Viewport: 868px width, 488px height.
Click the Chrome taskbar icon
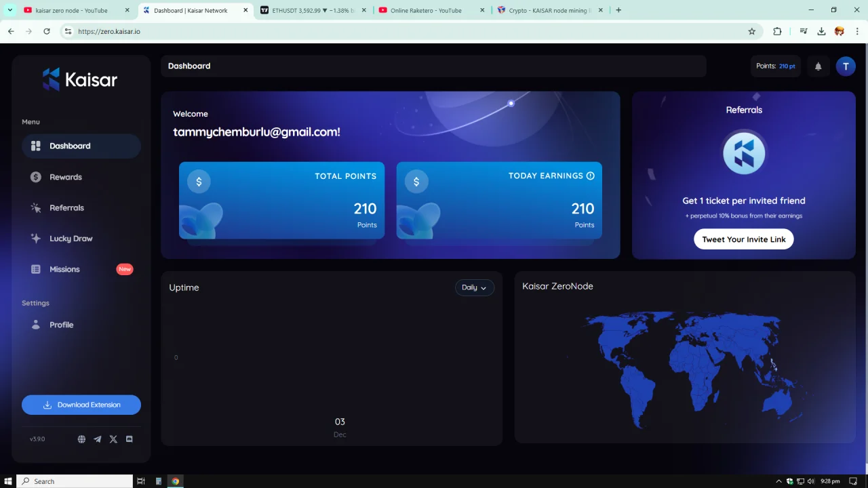click(176, 481)
